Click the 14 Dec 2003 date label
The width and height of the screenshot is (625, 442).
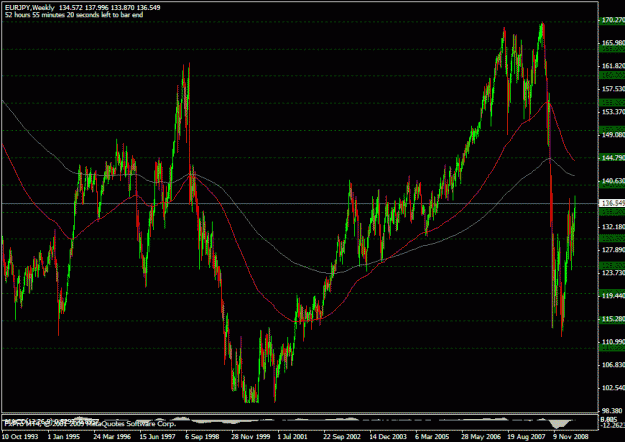click(x=388, y=436)
